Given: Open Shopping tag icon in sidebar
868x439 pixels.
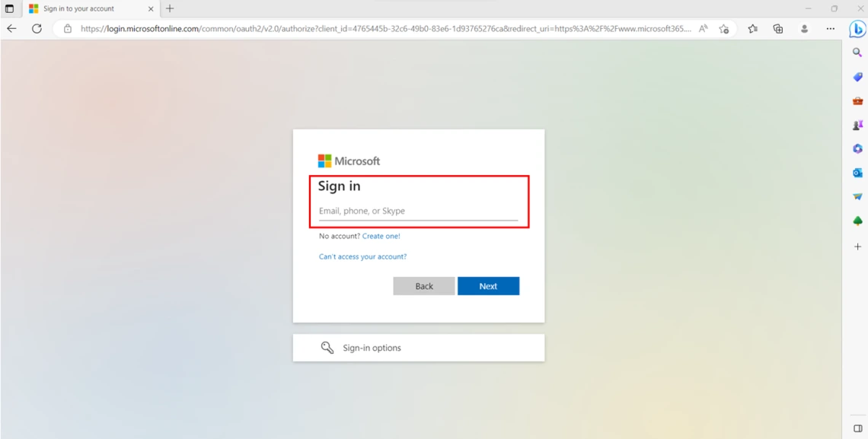Looking at the screenshot, I should tap(857, 77).
